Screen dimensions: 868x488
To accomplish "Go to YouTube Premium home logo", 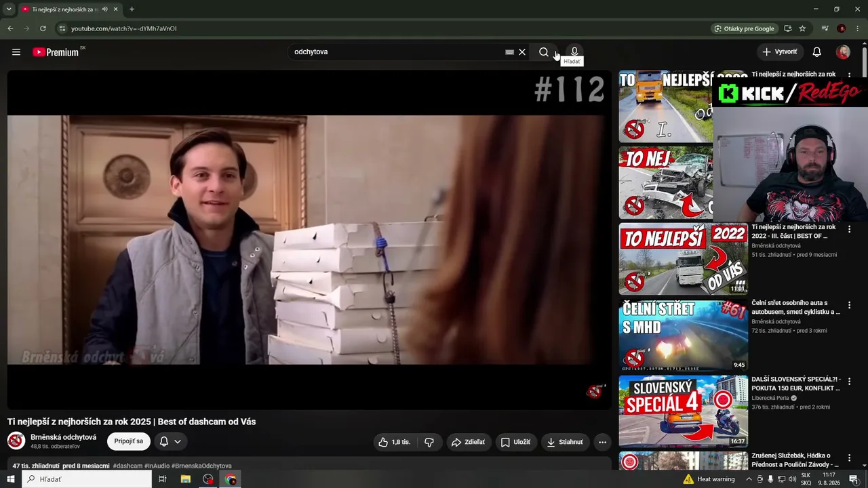I will click(56, 52).
